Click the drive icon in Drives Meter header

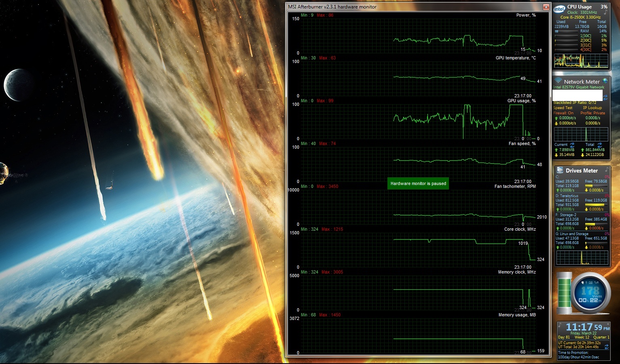click(560, 170)
